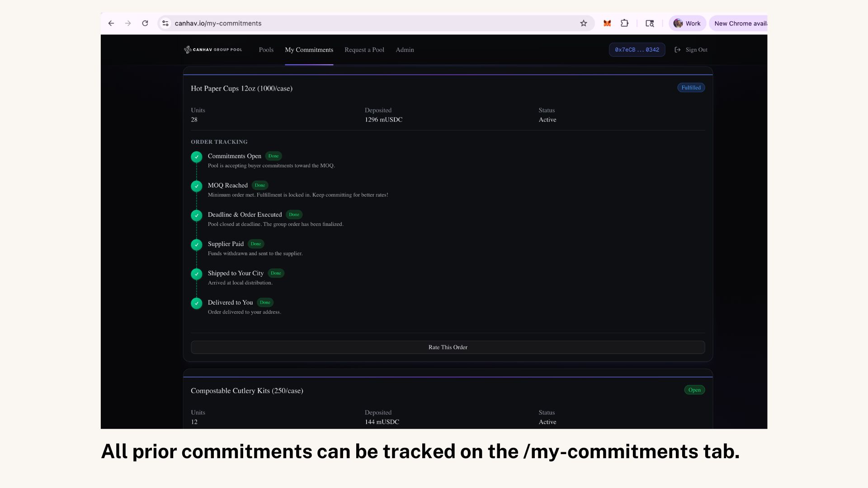
Task: Click site info icon in address bar
Action: [165, 23]
